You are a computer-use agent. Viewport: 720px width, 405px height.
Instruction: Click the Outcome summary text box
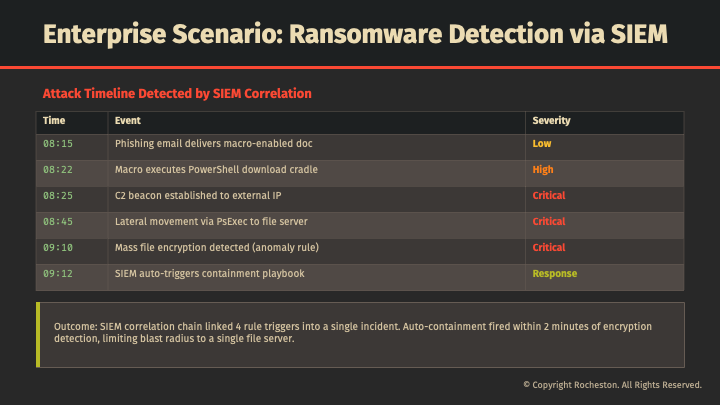(x=360, y=334)
